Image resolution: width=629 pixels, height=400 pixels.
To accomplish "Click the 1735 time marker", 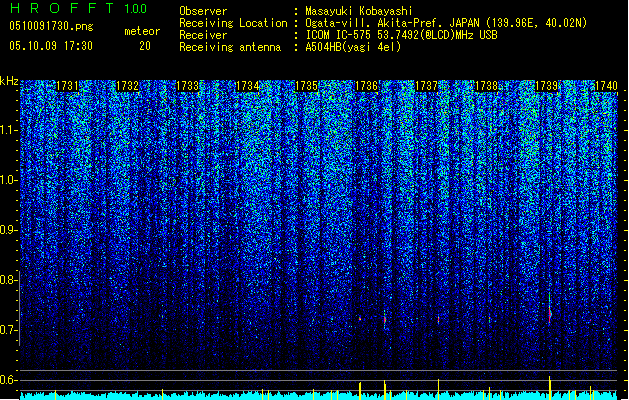I will coord(306,86).
